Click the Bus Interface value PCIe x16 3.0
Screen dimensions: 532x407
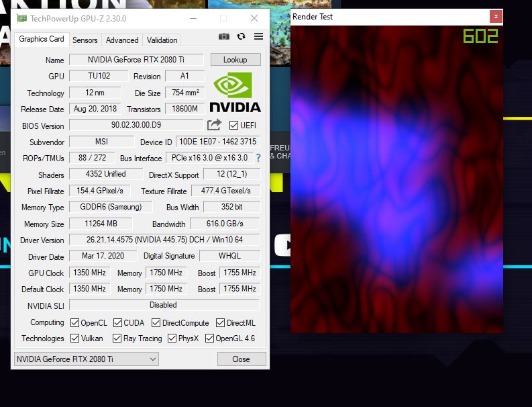click(210, 158)
